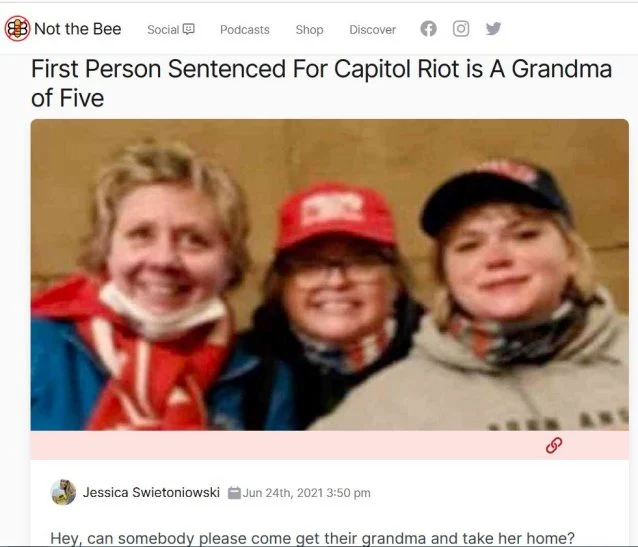
Task: Go to the Shop page
Action: 309,30
